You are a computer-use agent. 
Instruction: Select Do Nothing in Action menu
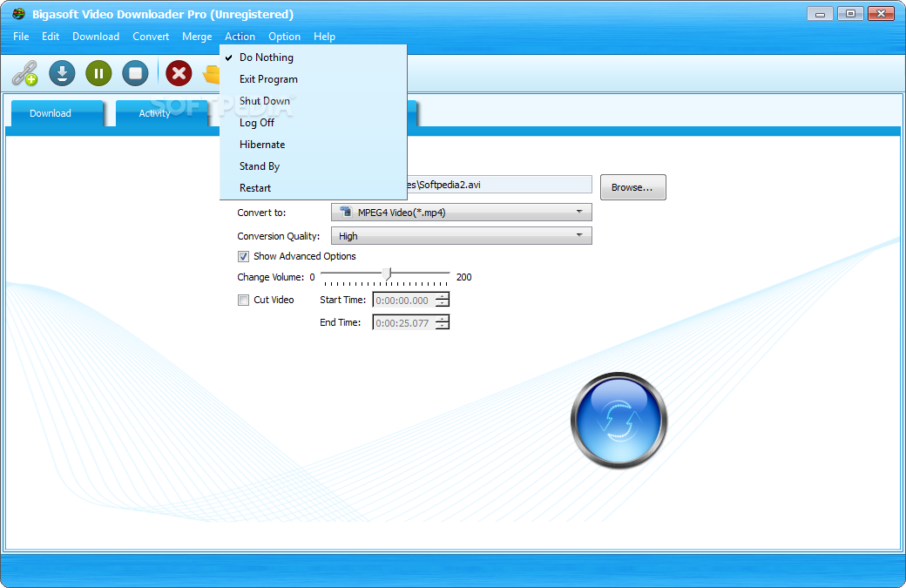[313, 57]
